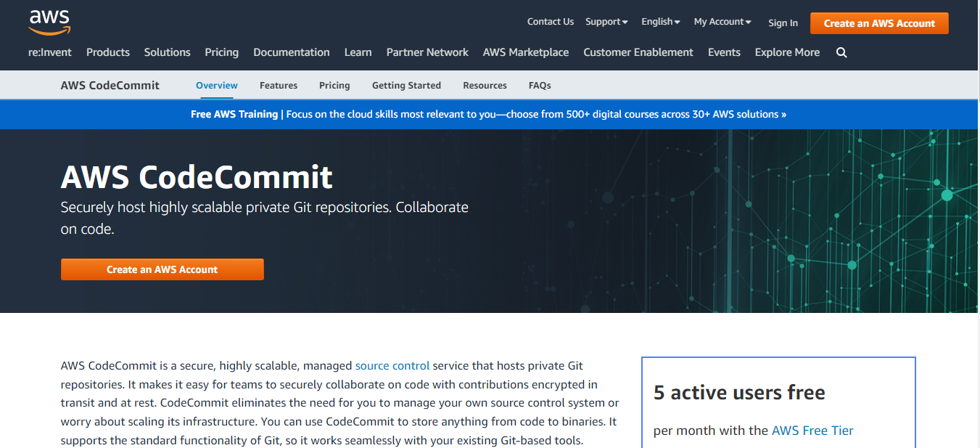Open the Pricing item in the main menu
The width and height of the screenshot is (980, 448).
click(x=222, y=52)
